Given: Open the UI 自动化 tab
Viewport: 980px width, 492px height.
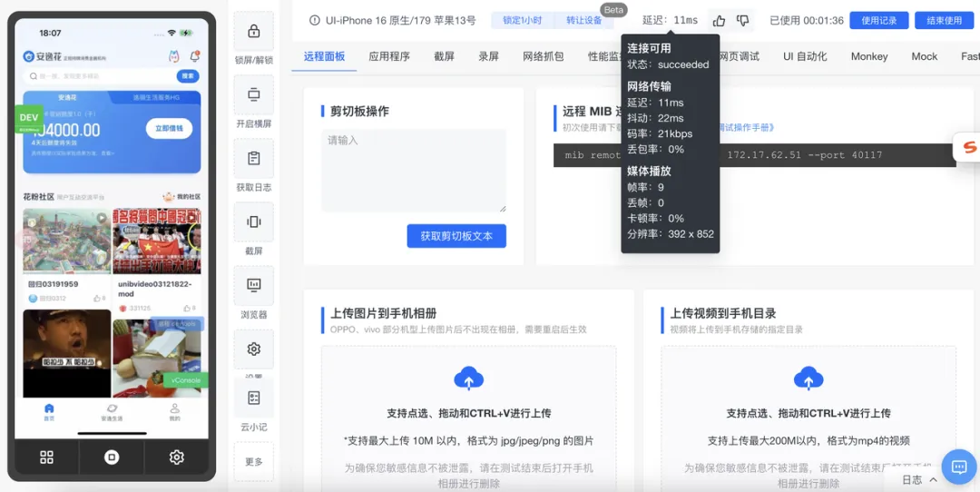Looking at the screenshot, I should tap(805, 56).
